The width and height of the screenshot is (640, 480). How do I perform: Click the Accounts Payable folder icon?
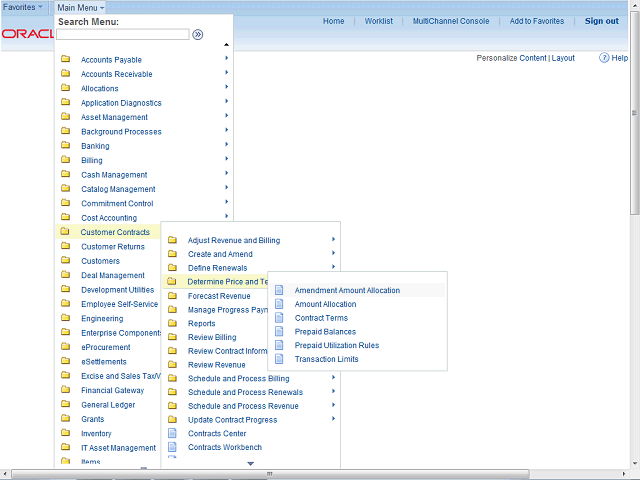click(65, 59)
